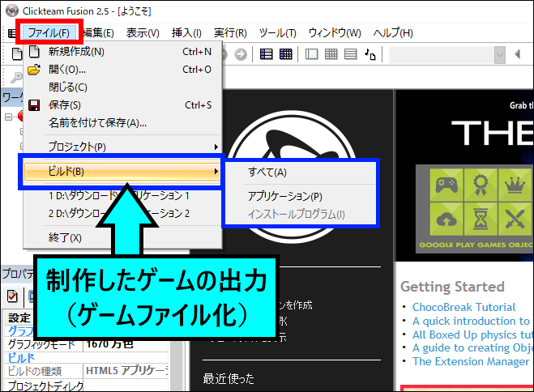Select 閉じる(C) menu entry
534x392 pixels.
123,87
